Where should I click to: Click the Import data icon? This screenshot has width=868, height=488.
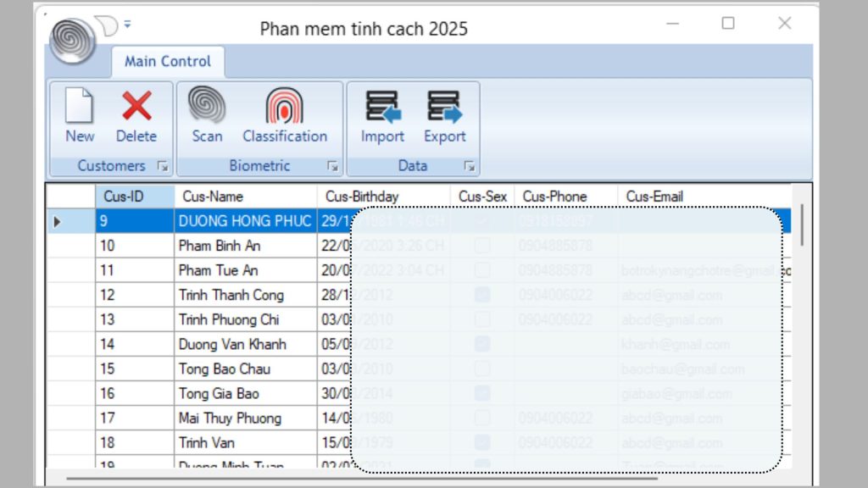click(382, 116)
